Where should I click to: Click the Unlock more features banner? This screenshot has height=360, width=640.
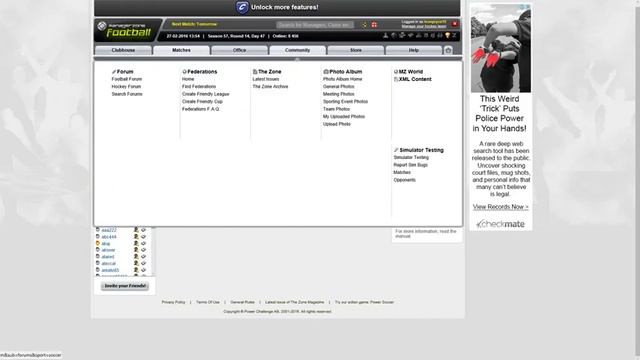(277, 7)
